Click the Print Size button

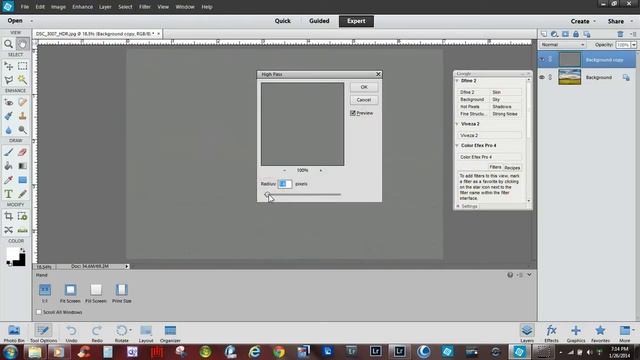coord(122,293)
